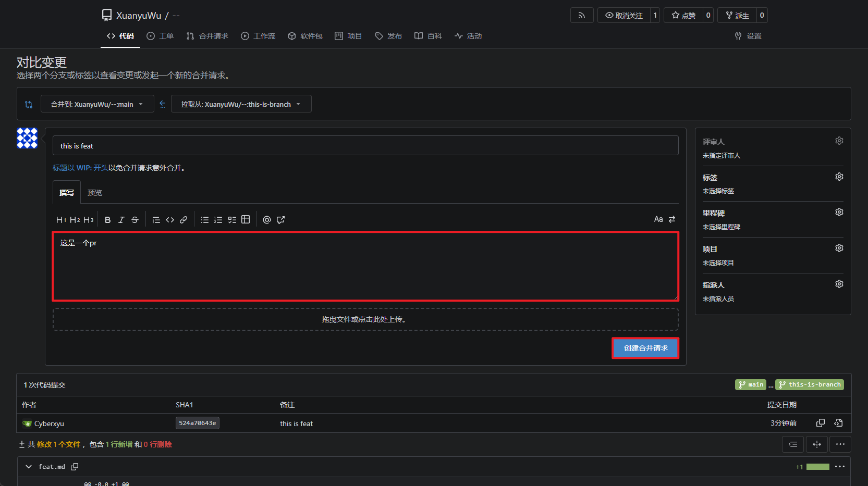
Task: Collapse the feat.md diff section
Action: coord(29,467)
